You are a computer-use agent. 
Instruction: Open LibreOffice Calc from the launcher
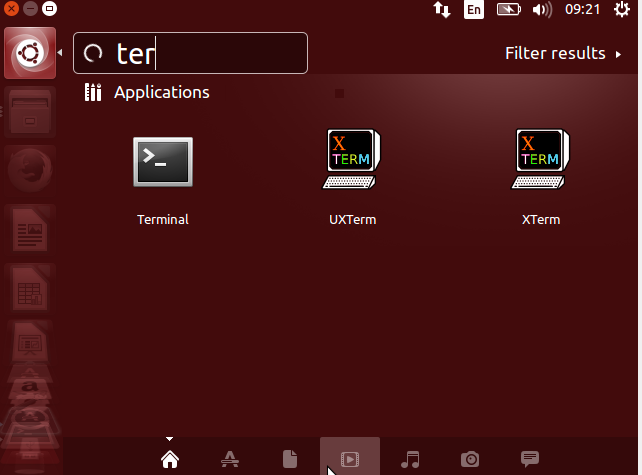tap(30, 289)
